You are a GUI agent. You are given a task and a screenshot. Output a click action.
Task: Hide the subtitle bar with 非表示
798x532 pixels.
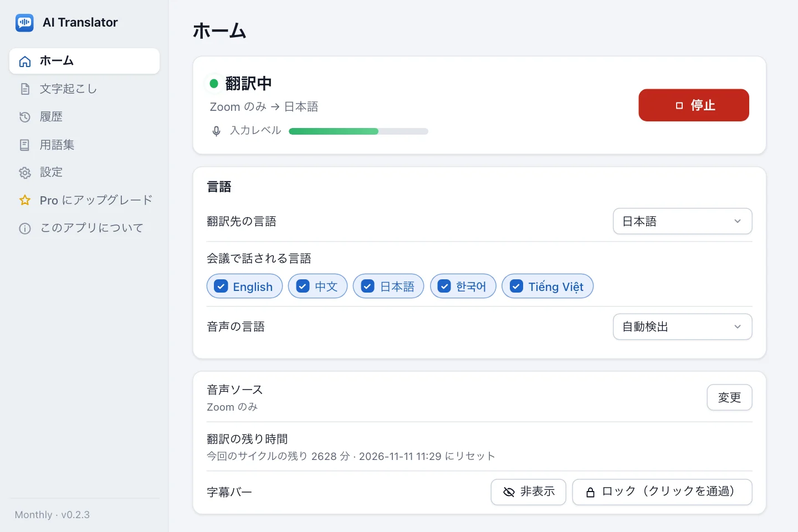pos(529,492)
